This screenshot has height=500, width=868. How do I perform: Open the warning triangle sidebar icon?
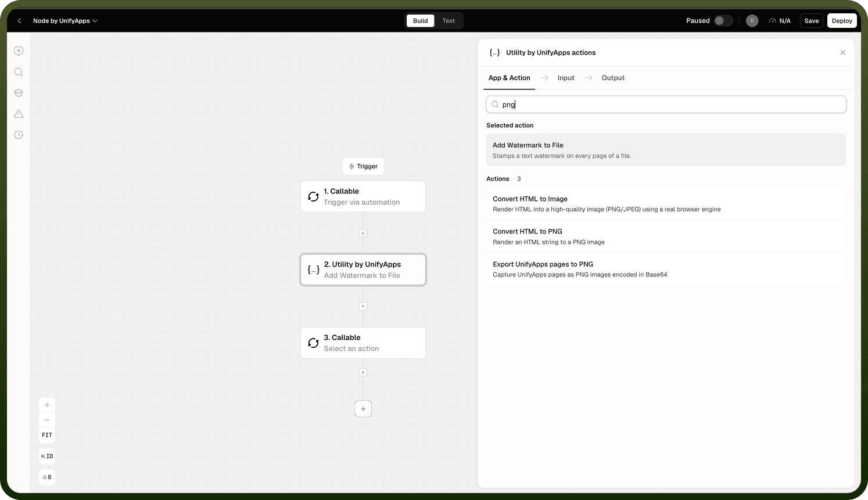19,114
